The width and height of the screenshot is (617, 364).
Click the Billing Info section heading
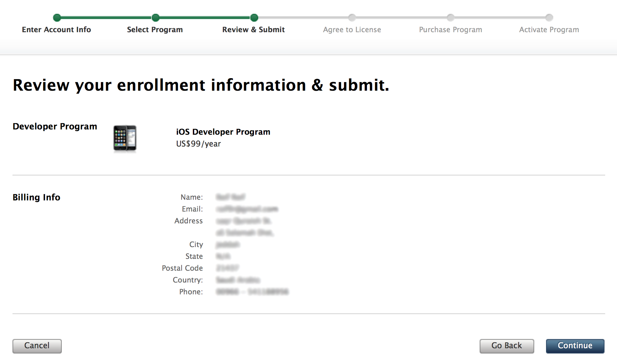click(36, 197)
